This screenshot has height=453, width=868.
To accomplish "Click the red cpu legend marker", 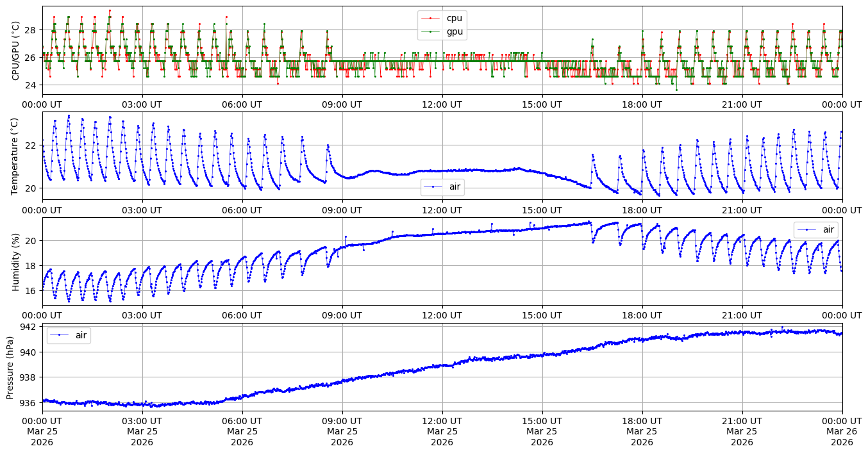I will click(x=431, y=18).
